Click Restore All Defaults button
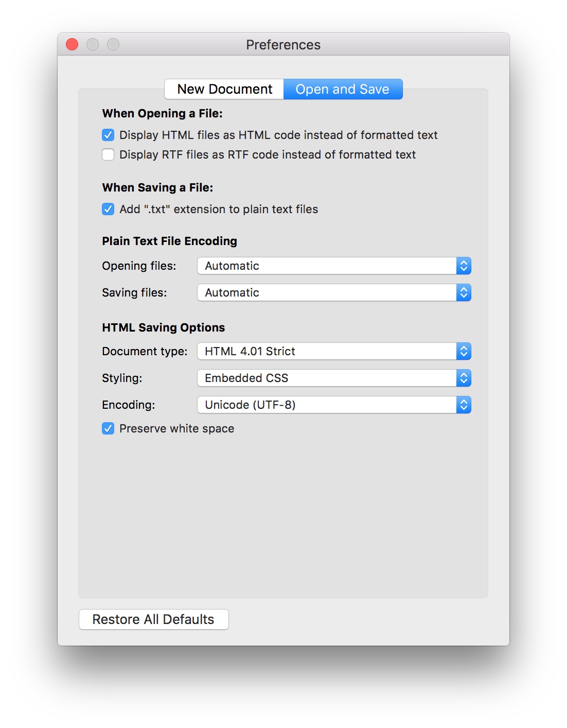Screen dimensions: 567x728 [153, 619]
